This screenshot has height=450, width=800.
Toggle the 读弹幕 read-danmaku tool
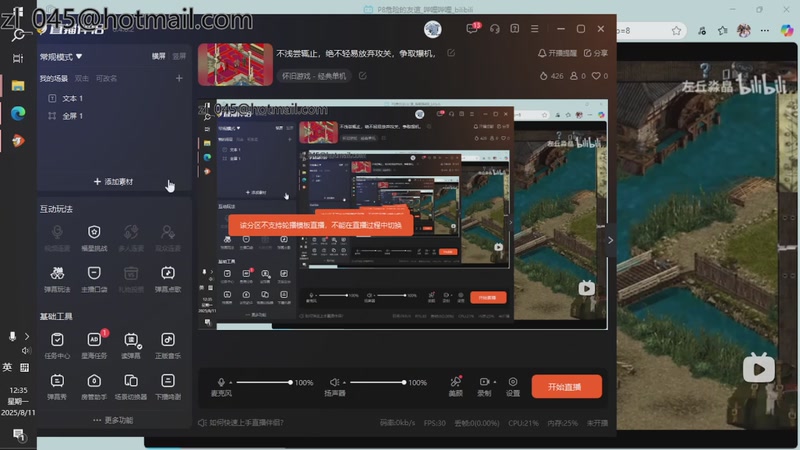point(131,345)
